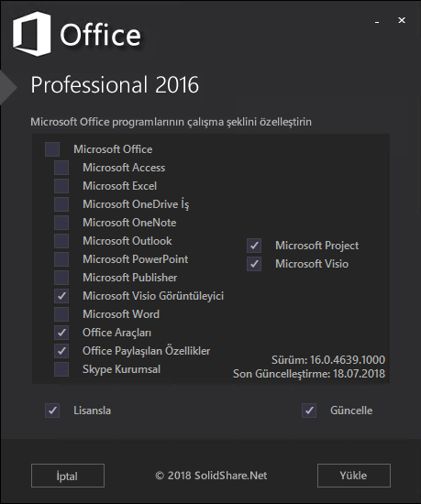Check the Microsoft OneNote option
Image resolution: width=421 pixels, height=504 pixels.
61,223
